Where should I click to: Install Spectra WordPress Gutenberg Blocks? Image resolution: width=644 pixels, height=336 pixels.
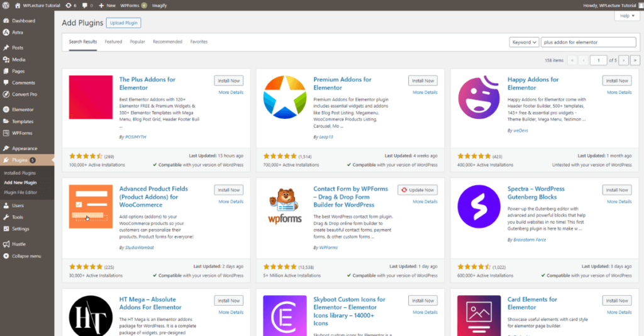click(x=617, y=190)
